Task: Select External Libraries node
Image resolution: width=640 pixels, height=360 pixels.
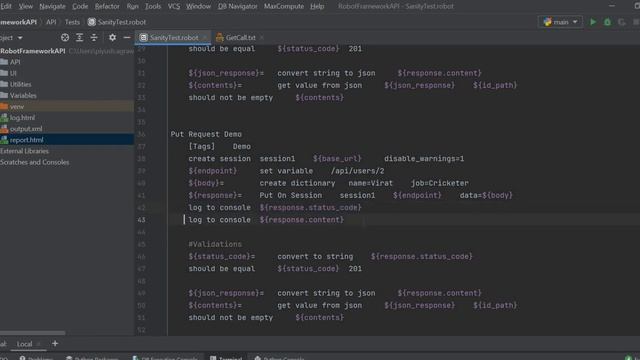Action: click(24, 151)
